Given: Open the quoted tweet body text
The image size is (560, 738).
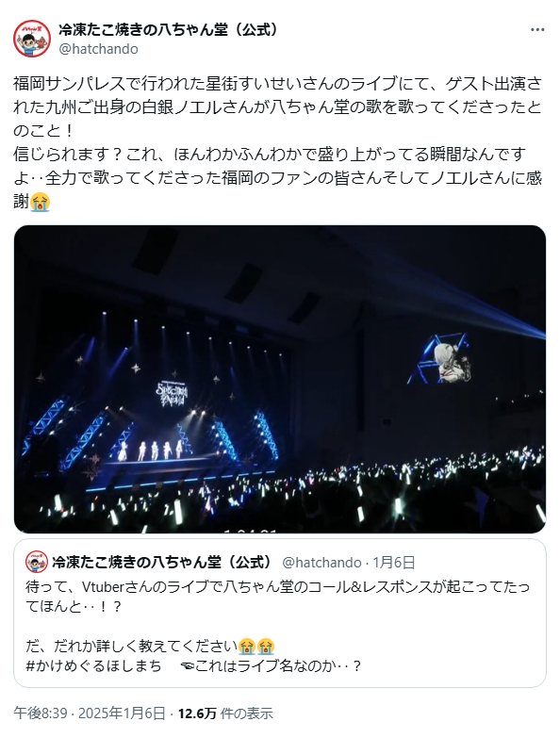Looking at the screenshot, I should click(278, 626).
